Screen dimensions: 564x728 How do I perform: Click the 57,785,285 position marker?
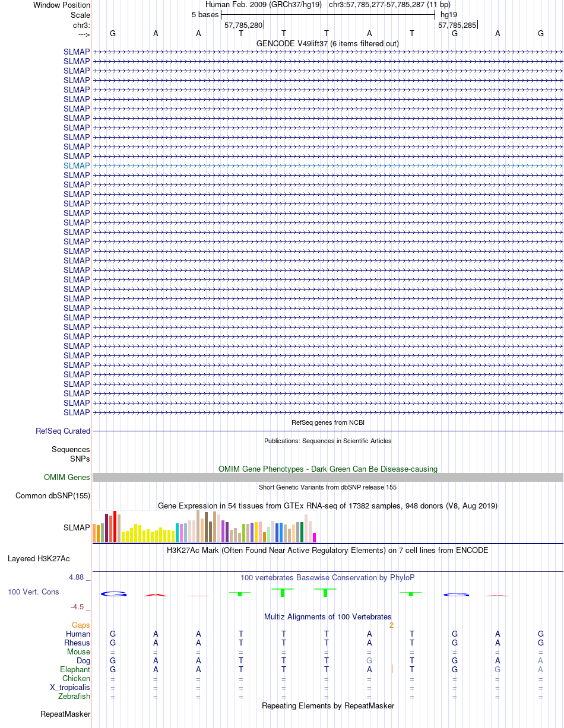click(x=457, y=25)
